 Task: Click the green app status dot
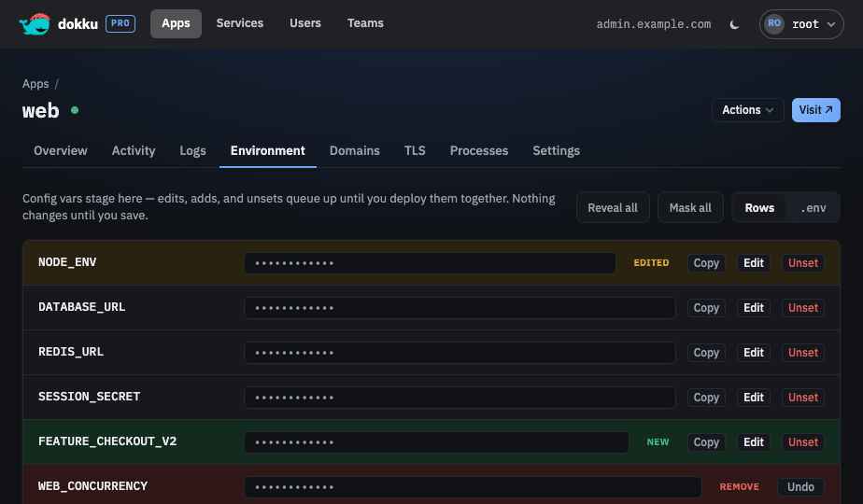click(75, 110)
